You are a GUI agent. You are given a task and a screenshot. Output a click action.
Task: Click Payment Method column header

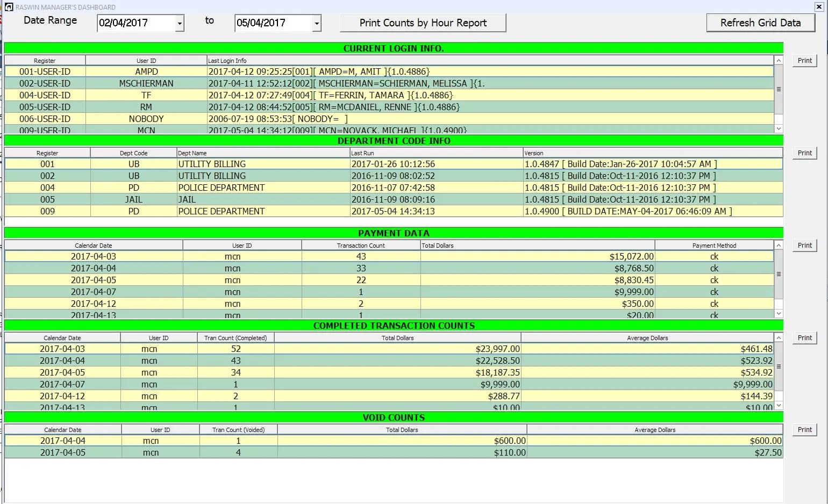[714, 246]
